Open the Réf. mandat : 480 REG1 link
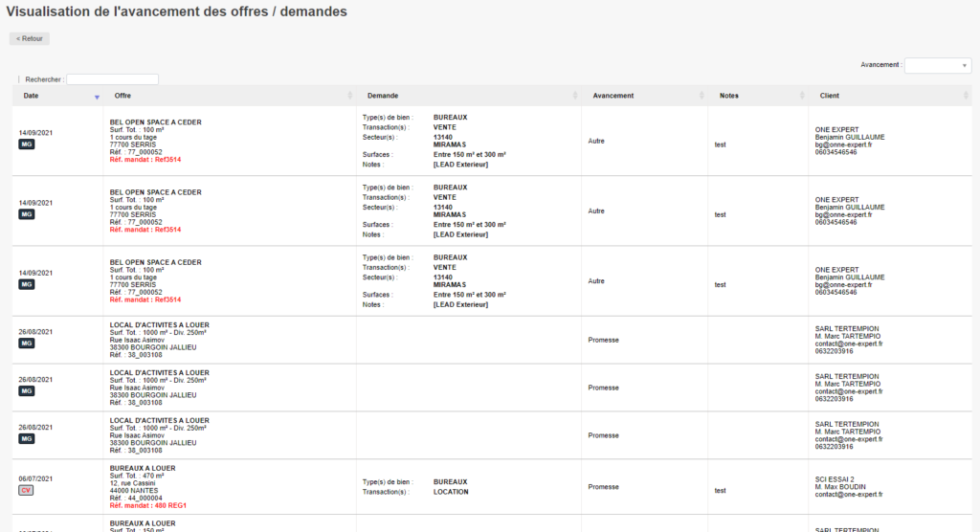This screenshot has width=980, height=532. pos(146,506)
